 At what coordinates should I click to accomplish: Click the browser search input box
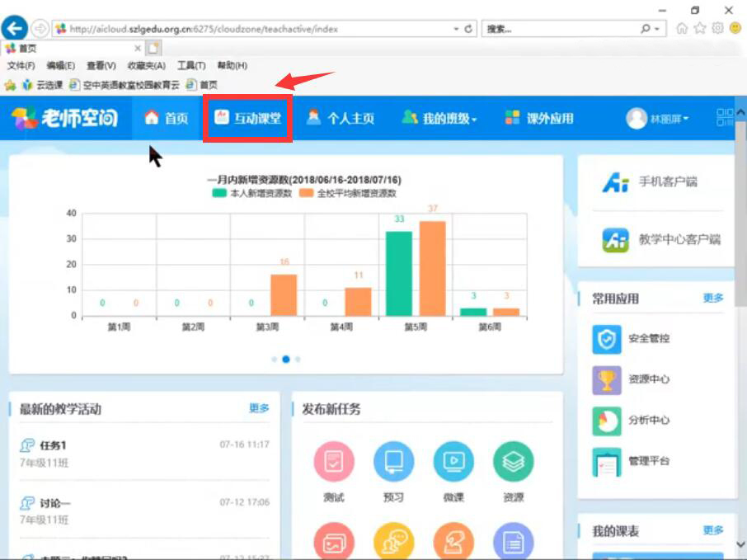(x=561, y=29)
